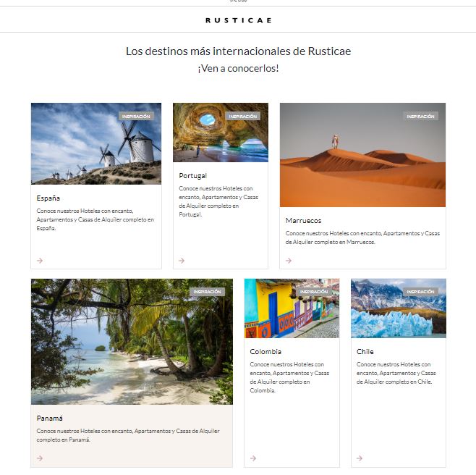Viewport: 476px width, 475px height.
Task: Click the Inspiración tag on Marruecos image
Action: click(x=420, y=116)
